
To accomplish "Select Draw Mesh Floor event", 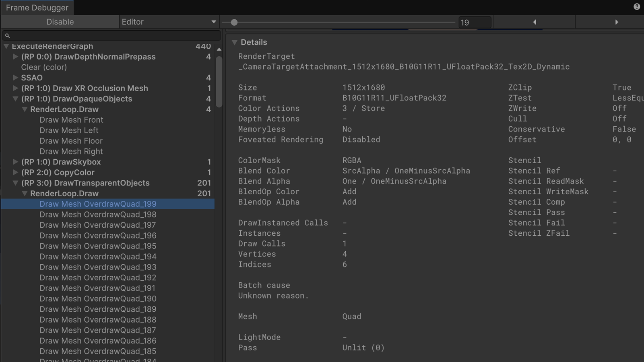I will (71, 141).
